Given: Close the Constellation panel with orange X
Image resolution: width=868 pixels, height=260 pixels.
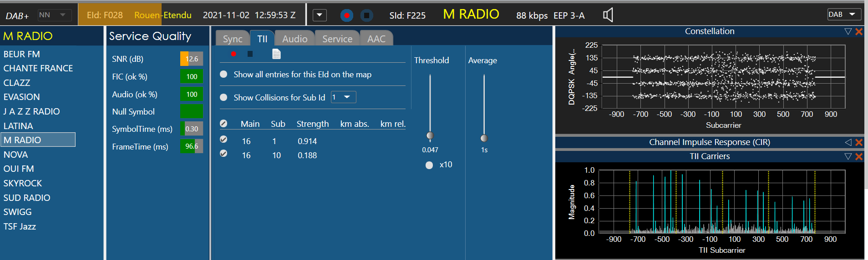Looking at the screenshot, I should coord(859,31).
